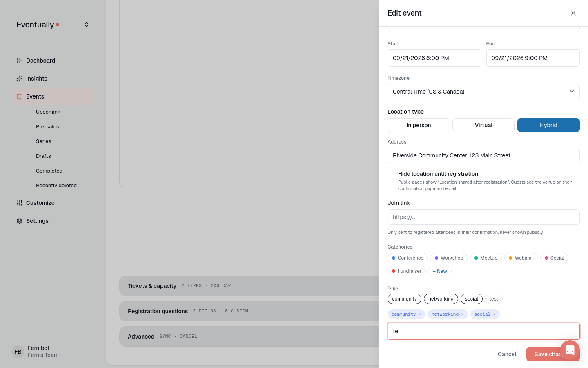Click the Join link input field

click(483, 217)
